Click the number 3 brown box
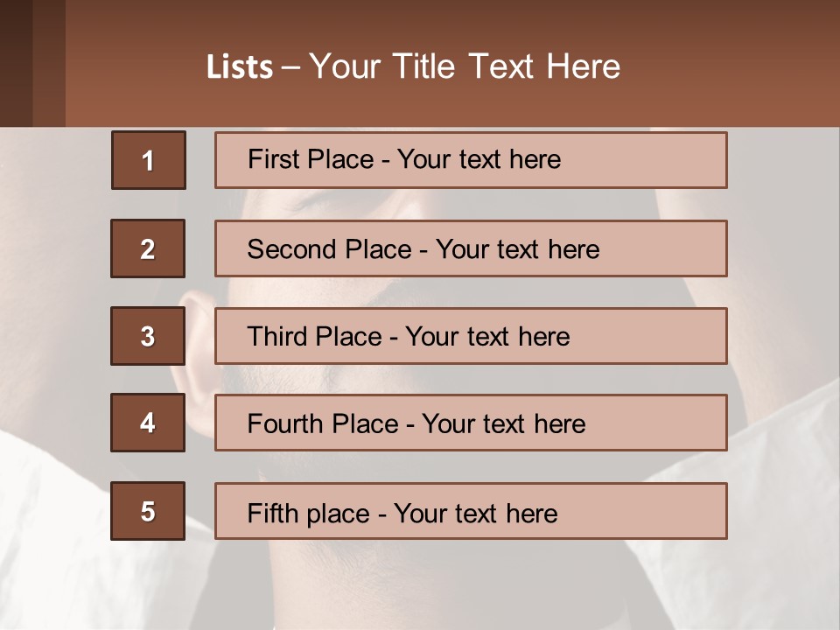The image size is (840, 630). pyautogui.click(x=148, y=336)
